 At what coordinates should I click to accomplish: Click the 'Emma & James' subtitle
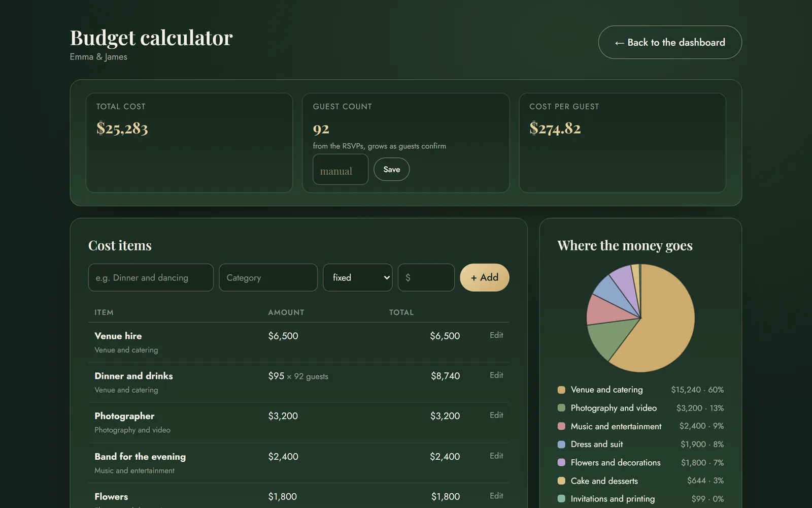click(98, 57)
